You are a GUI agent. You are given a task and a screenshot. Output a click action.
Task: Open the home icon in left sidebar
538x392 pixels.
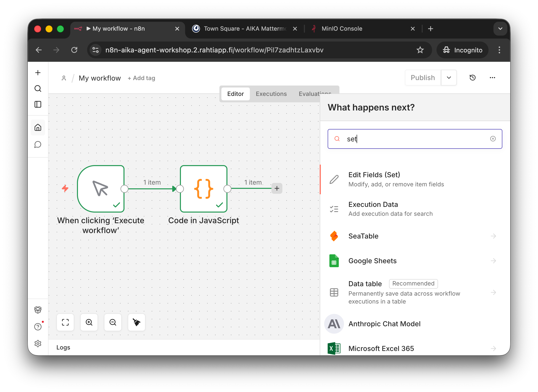pos(38,128)
